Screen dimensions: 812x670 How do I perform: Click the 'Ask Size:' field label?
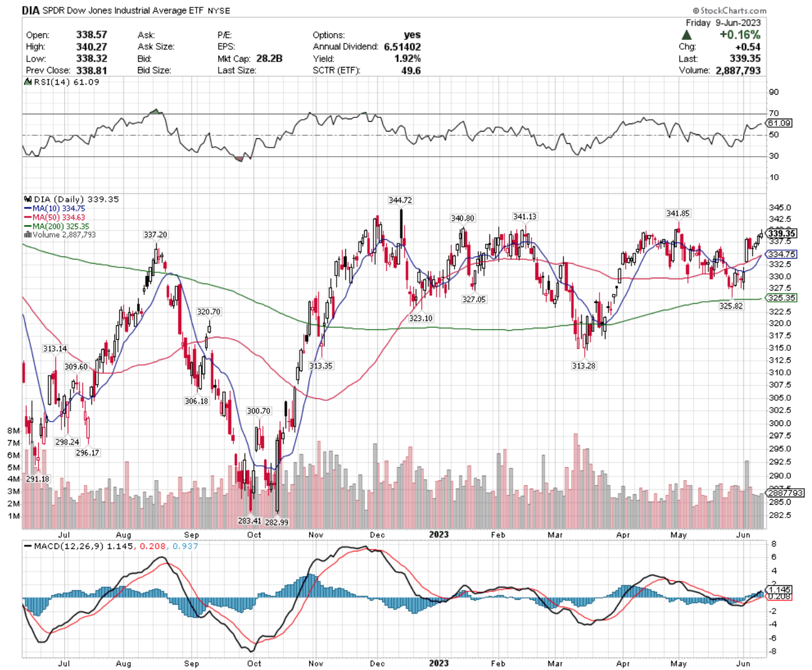click(x=156, y=47)
